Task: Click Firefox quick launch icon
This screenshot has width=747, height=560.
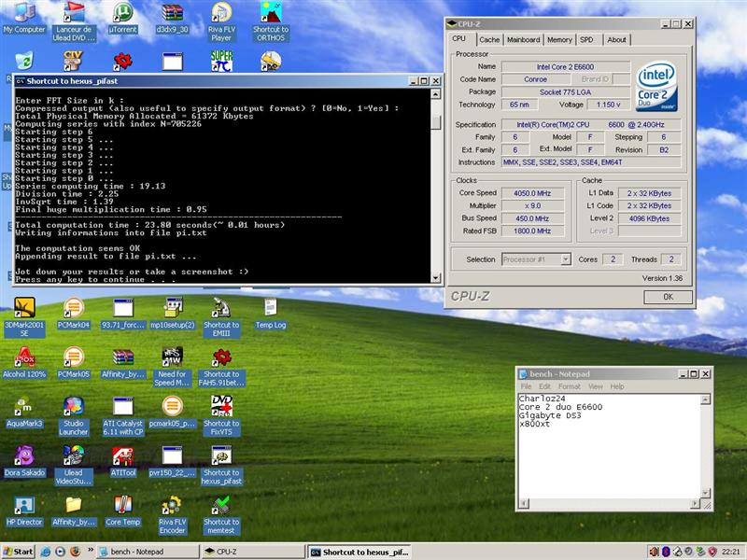Action: [76, 552]
